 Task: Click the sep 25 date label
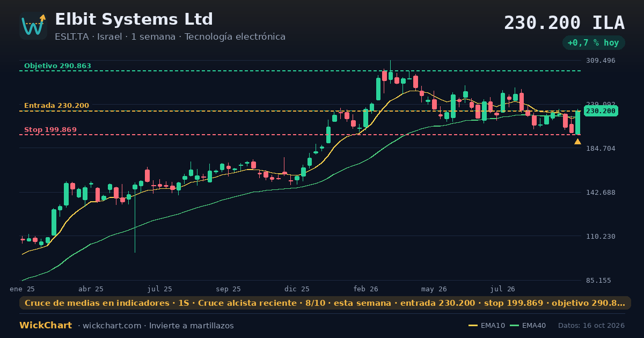coord(229,289)
